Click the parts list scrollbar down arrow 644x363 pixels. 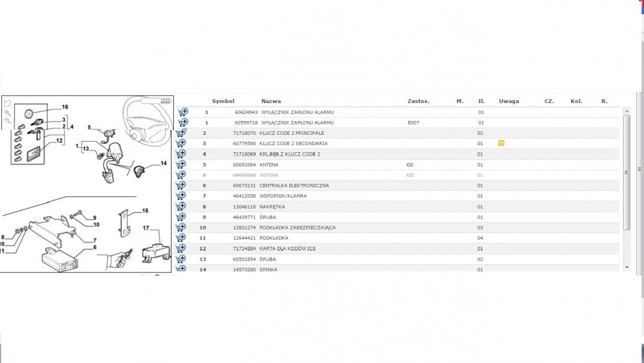pos(627,267)
